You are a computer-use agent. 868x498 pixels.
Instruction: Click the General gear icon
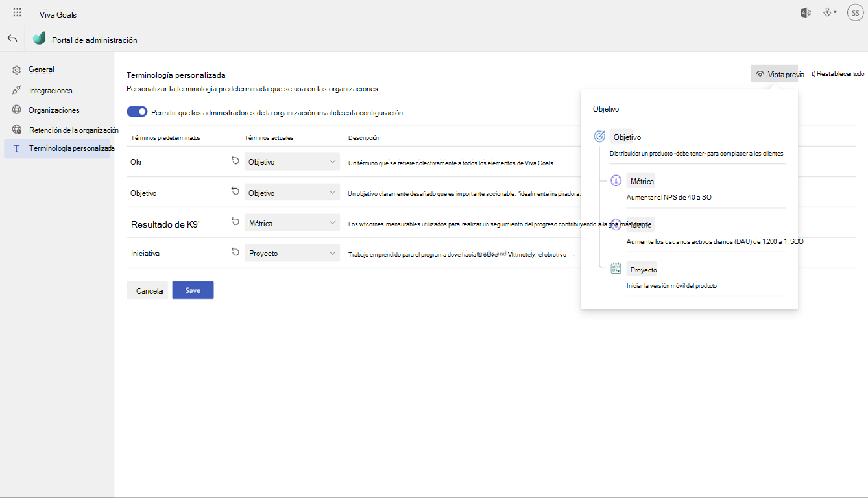pos(17,70)
